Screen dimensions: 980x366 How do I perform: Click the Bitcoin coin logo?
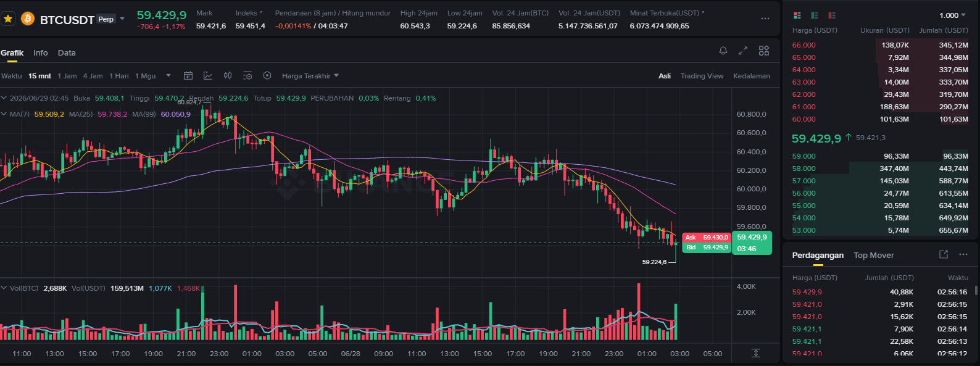(28, 19)
